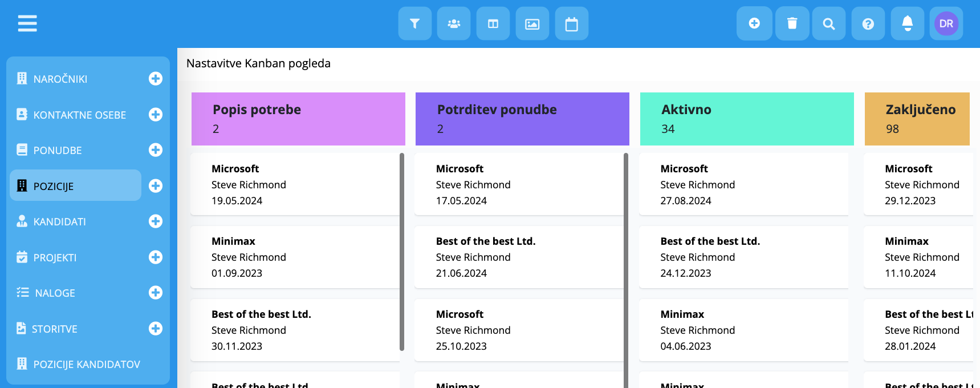Viewport: 980px width, 388px height.
Task: Open Minimax card dated 01.09.2023
Action: pyautogui.click(x=295, y=257)
